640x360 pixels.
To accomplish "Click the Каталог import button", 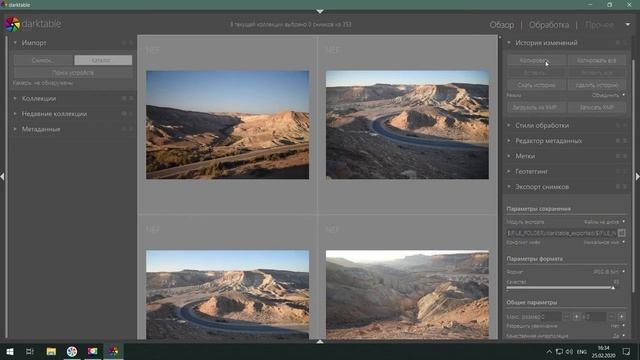I will 103,60.
